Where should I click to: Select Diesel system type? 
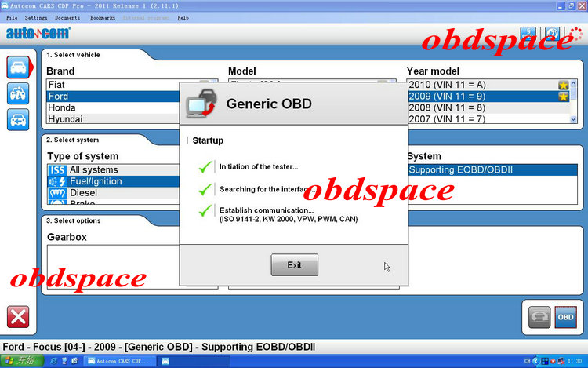pyautogui.click(x=113, y=193)
